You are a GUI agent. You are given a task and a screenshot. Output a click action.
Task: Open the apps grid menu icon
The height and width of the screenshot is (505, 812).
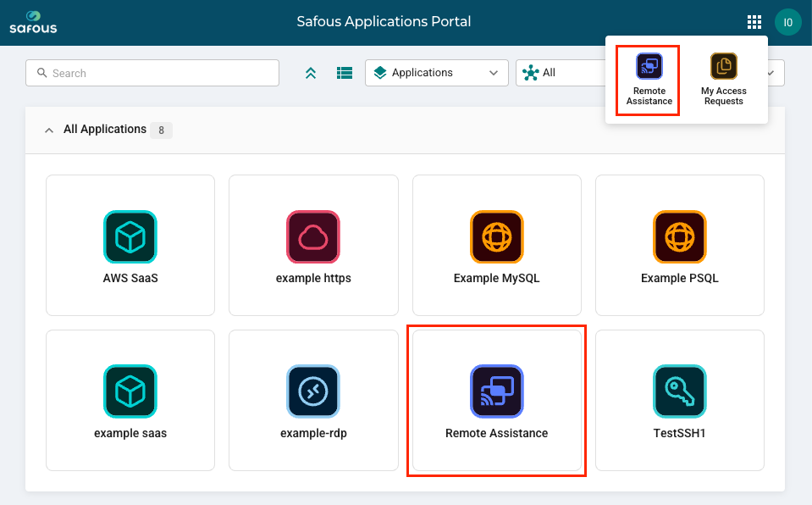(754, 22)
